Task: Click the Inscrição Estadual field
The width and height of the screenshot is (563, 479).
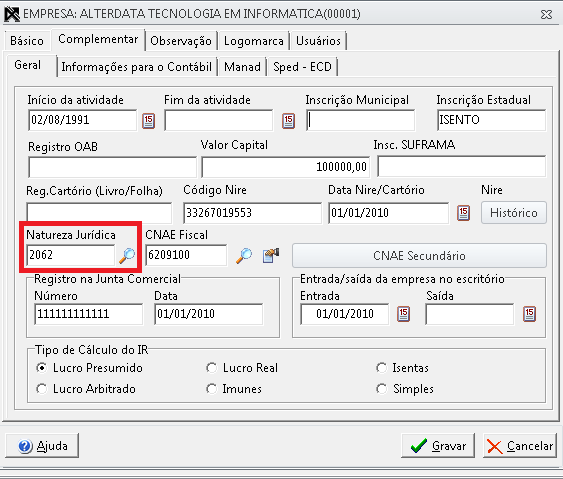Action: tap(492, 120)
